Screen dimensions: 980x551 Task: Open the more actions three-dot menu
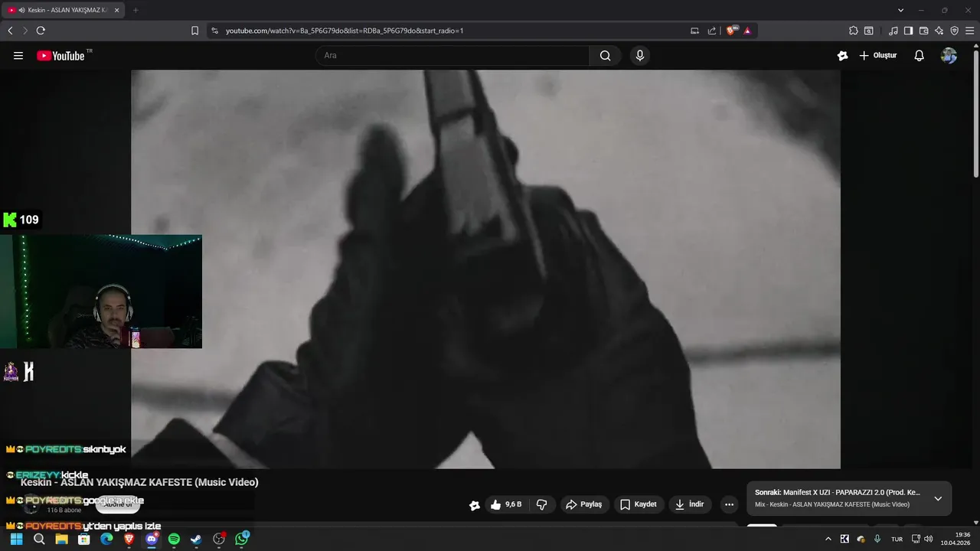point(729,505)
